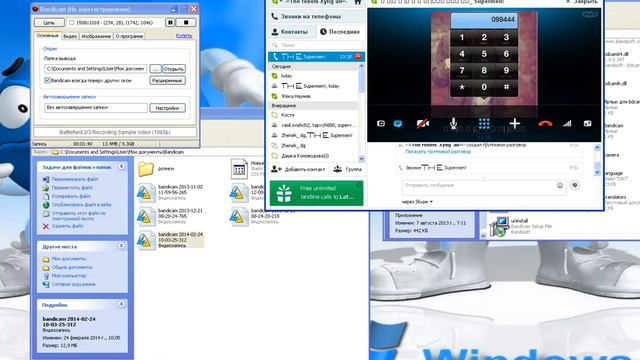
Task: Collapse the file and folder tasks panel
Action: (x=121, y=167)
